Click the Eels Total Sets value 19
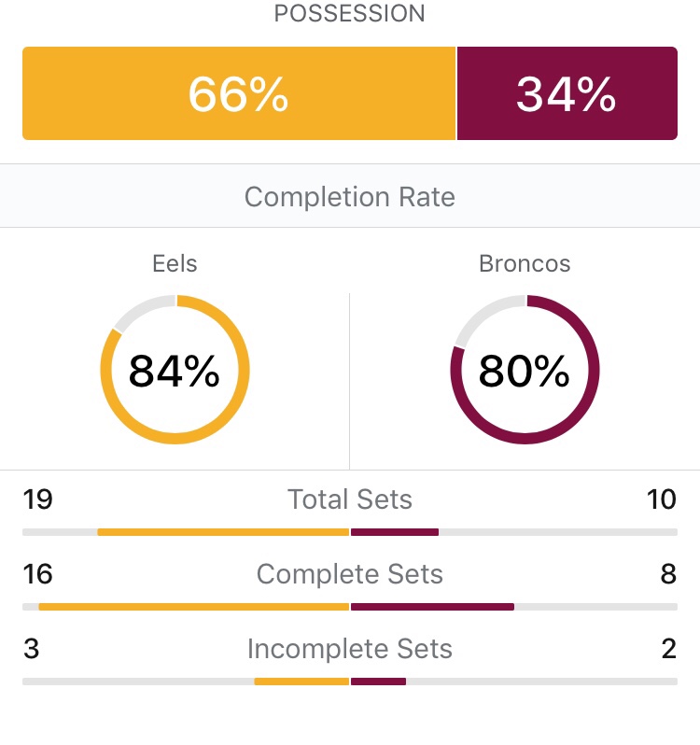The width and height of the screenshot is (700, 745). point(38,499)
